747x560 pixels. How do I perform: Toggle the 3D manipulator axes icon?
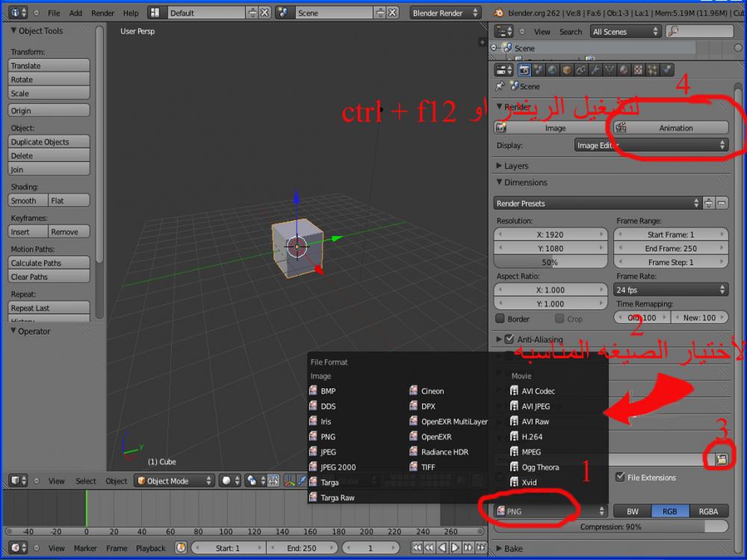[x=290, y=481]
